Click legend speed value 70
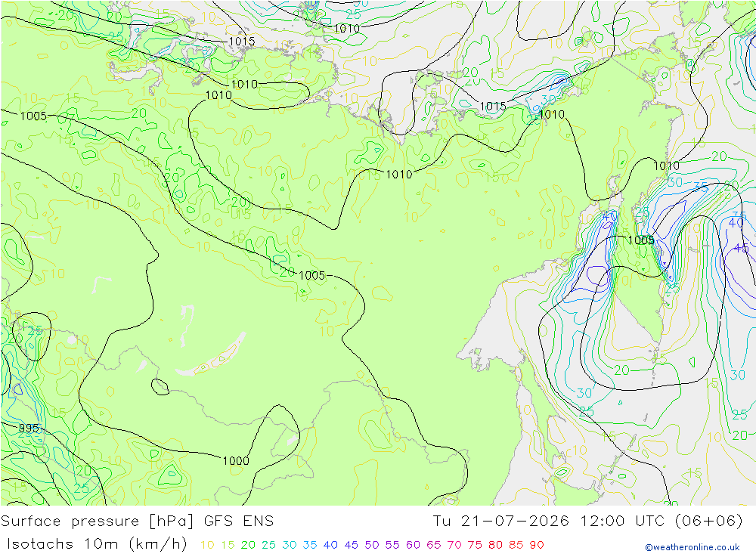This screenshot has height=554, width=756. [454, 545]
